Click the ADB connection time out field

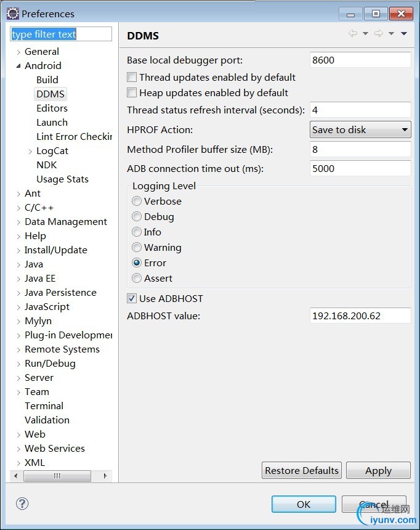(x=360, y=168)
